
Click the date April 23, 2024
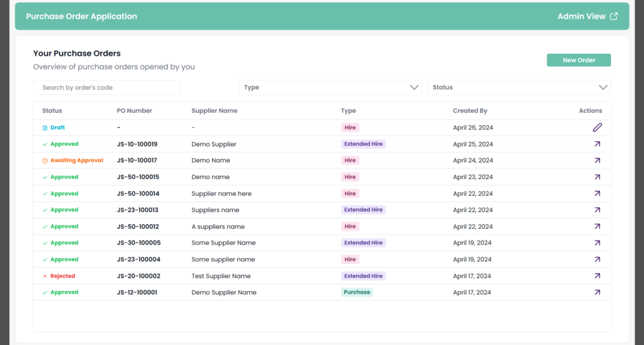coord(473,177)
